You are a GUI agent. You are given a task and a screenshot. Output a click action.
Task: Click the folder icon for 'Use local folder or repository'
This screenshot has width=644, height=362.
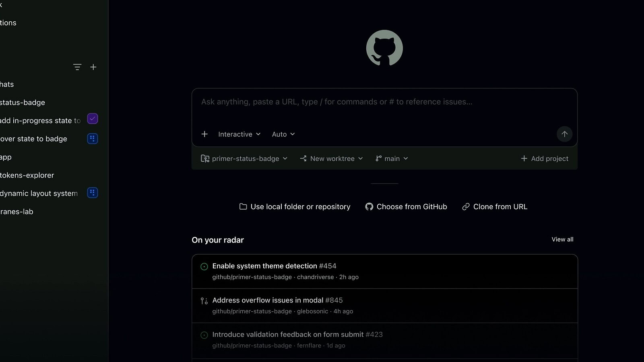(243, 206)
